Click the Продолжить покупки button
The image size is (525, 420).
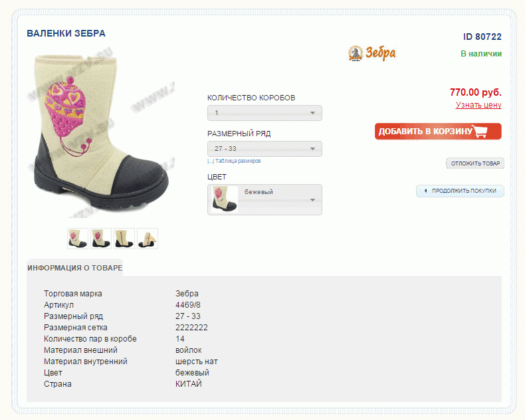460,191
